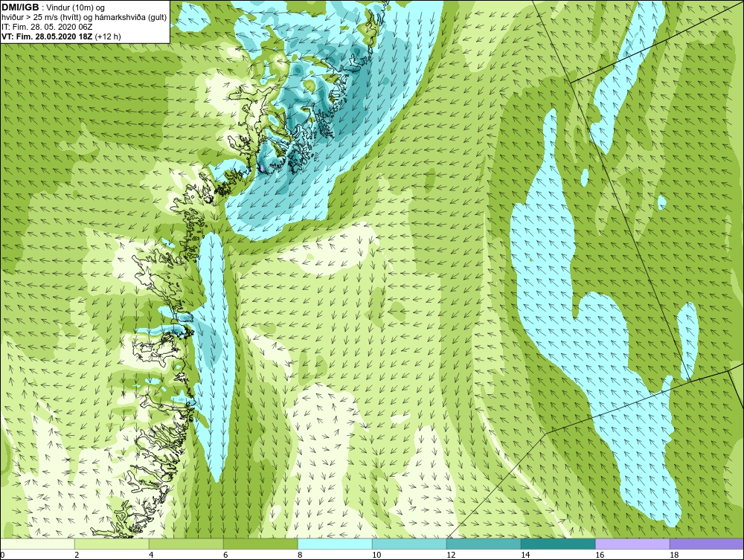Click the 0–2 m/s palest legend swatch

[x=37, y=544]
